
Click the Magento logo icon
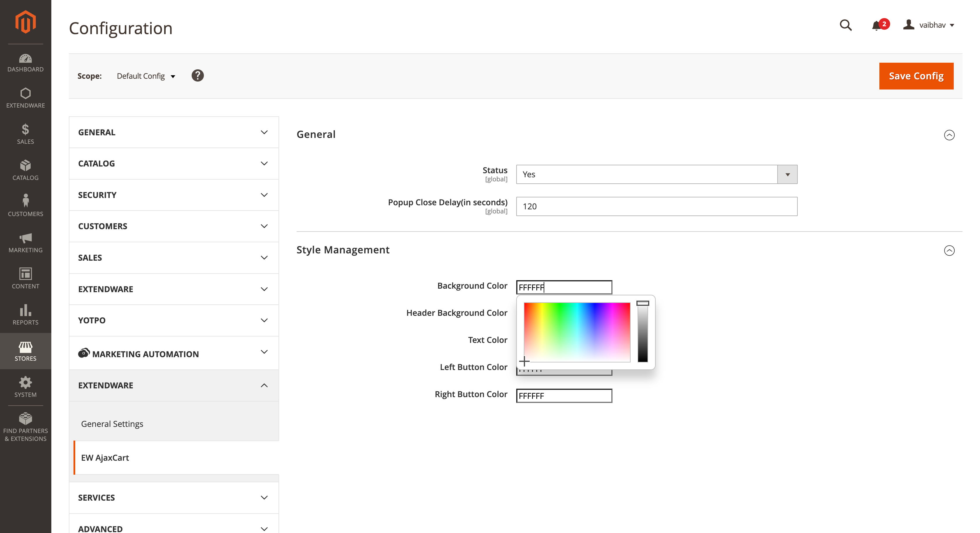(x=25, y=22)
